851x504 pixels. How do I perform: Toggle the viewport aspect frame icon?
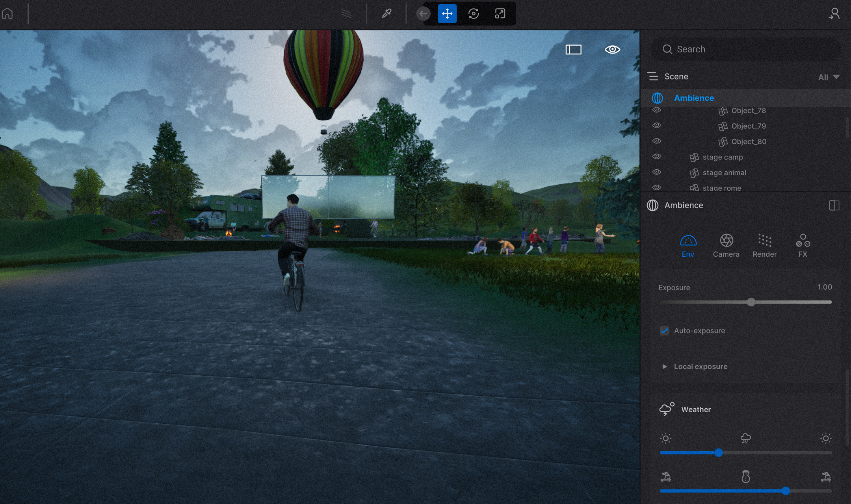[573, 49]
